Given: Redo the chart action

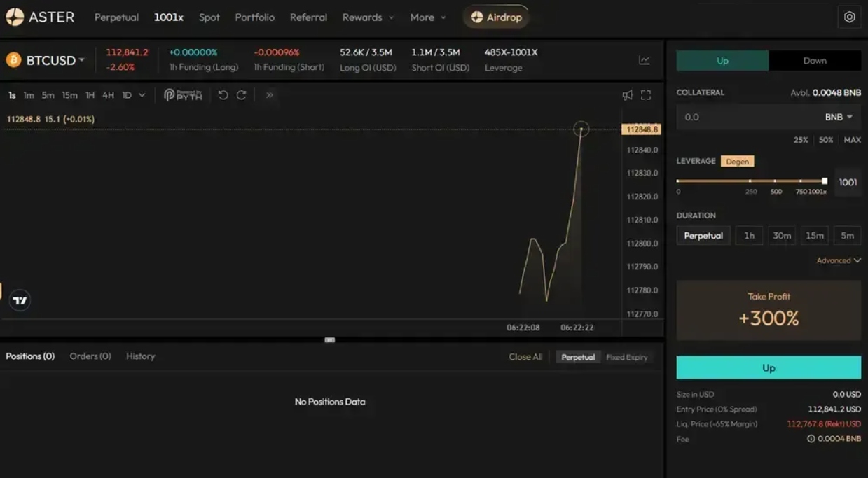Looking at the screenshot, I should click(241, 95).
